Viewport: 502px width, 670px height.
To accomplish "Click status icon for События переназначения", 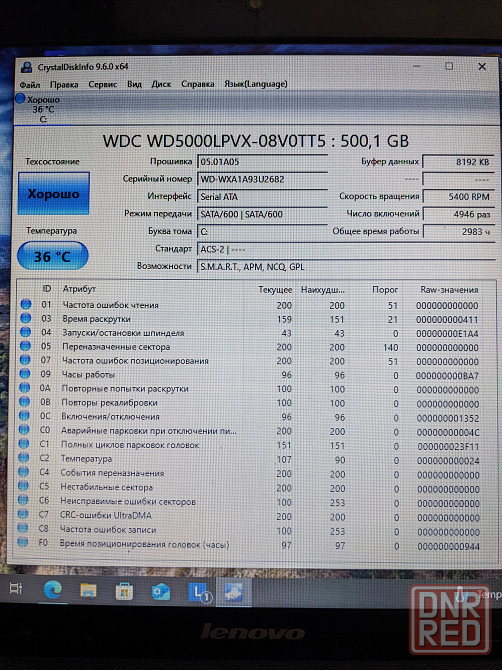I will [x=23, y=472].
